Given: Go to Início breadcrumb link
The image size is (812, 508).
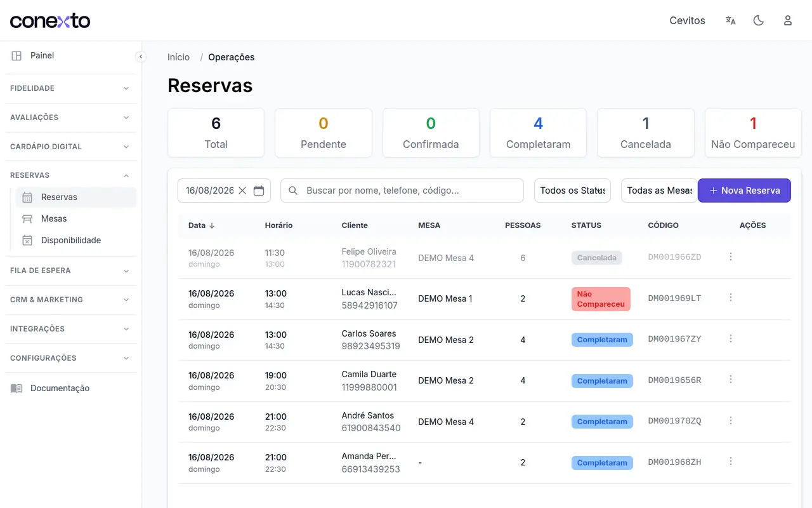Looking at the screenshot, I should pos(178,57).
